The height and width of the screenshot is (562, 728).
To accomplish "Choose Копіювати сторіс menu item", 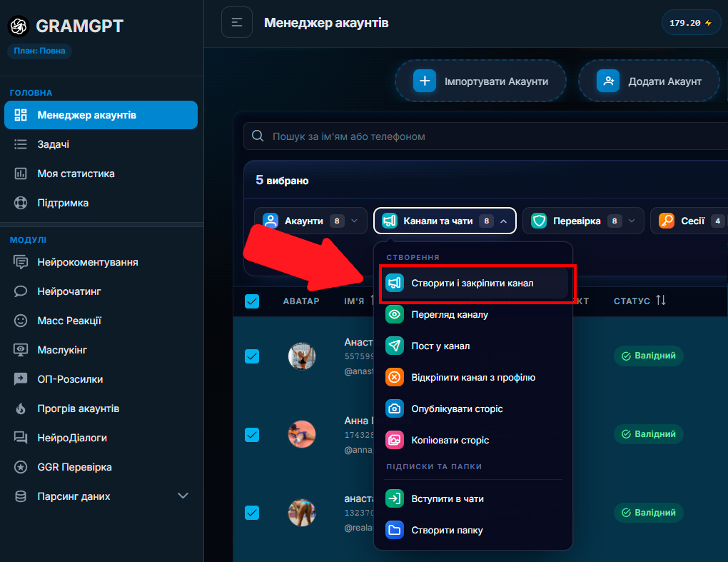I will tap(474, 440).
